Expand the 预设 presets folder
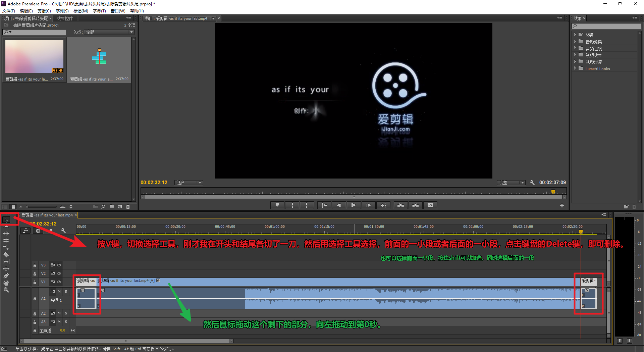 coord(575,35)
